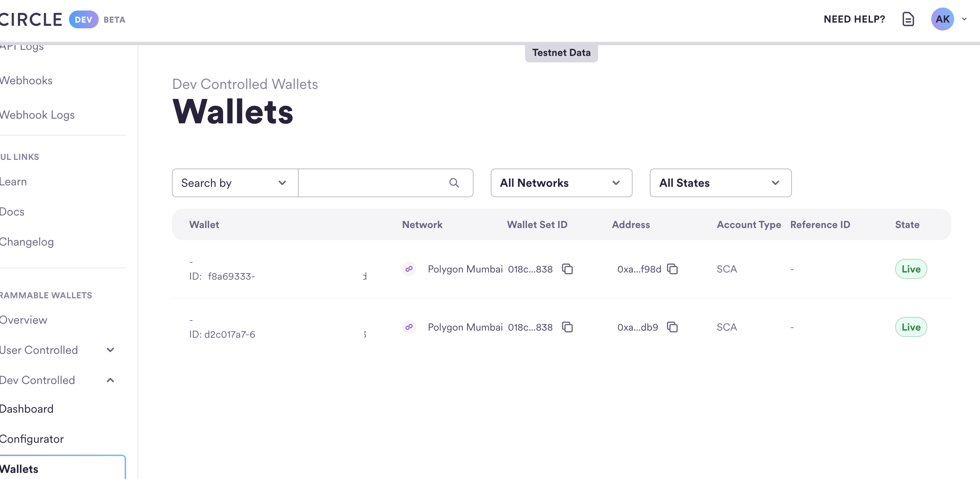The width and height of the screenshot is (980, 479).
Task: Open the All Networks filter dropdown
Action: click(561, 183)
